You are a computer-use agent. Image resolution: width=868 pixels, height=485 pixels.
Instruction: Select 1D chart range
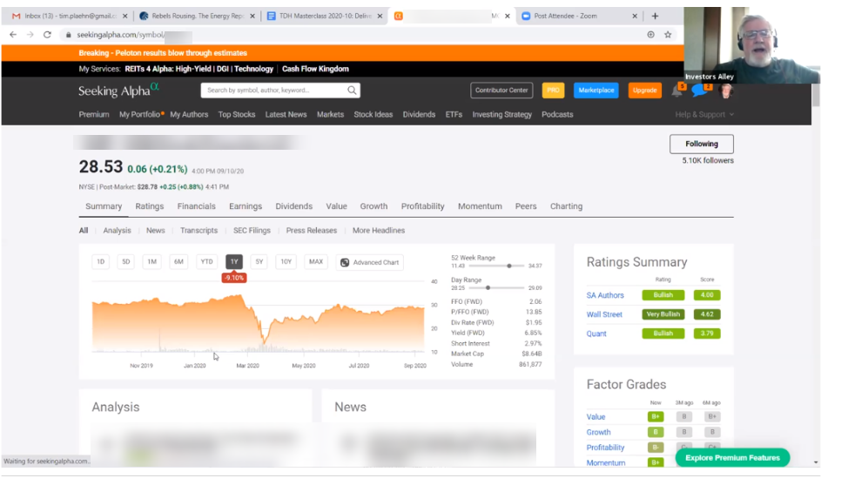coord(101,262)
